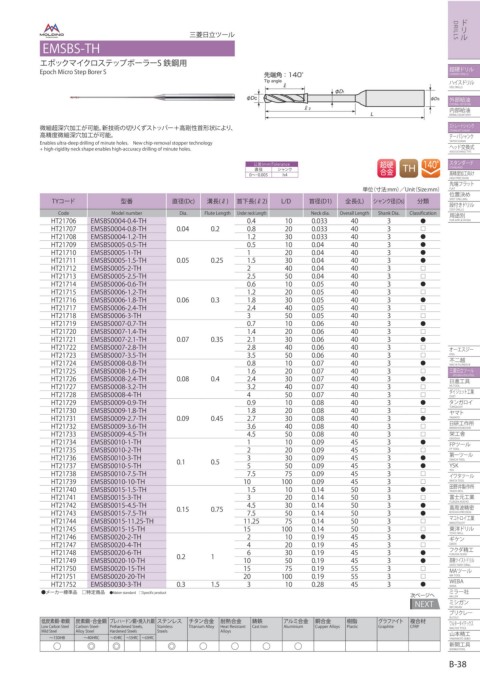
Task: Click the Titanium Alloy suitability circle
Action: (203, 646)
